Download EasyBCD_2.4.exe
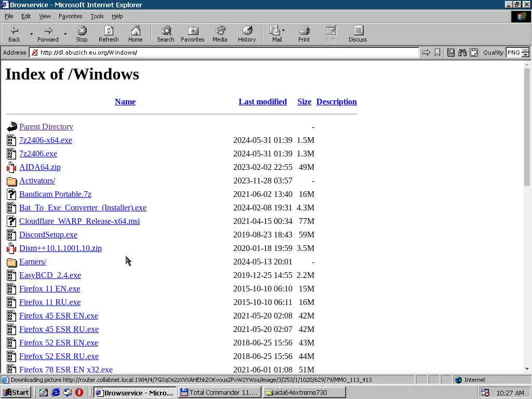The image size is (532, 399). 50,275
